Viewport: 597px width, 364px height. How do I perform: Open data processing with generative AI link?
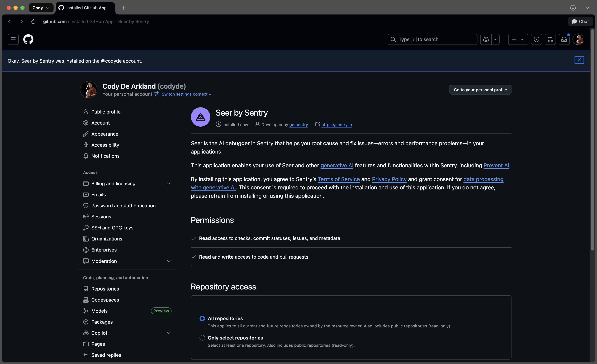point(483,179)
